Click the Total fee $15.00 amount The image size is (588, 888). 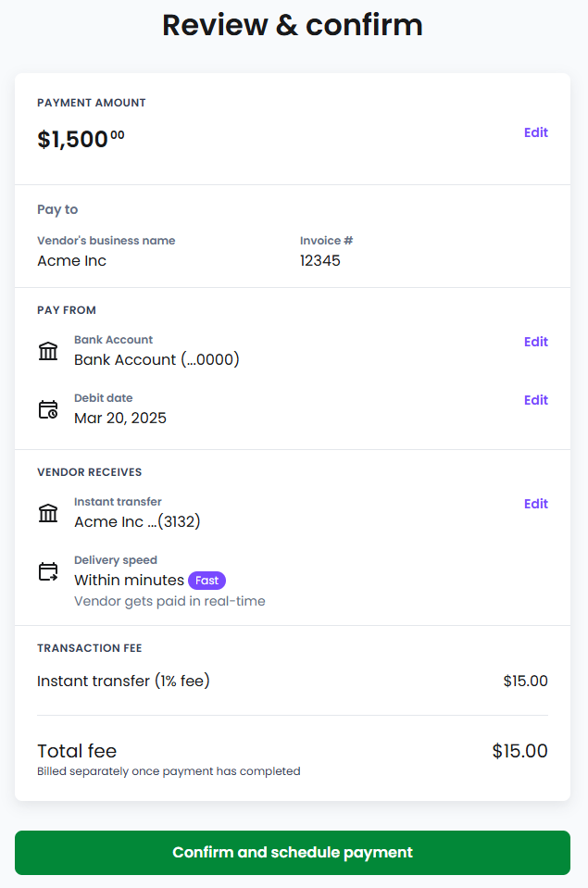coord(519,751)
